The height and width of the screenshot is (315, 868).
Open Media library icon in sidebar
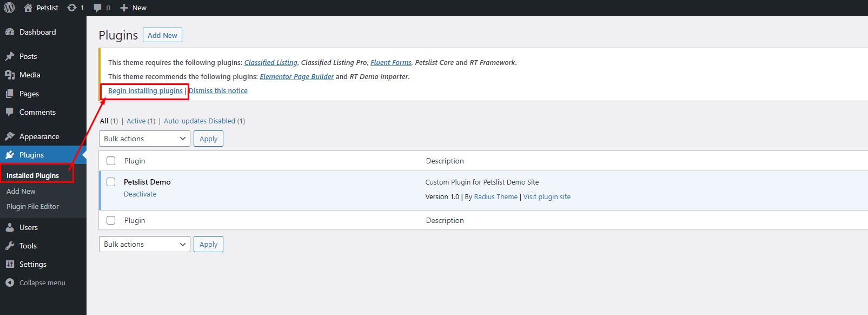tap(10, 75)
